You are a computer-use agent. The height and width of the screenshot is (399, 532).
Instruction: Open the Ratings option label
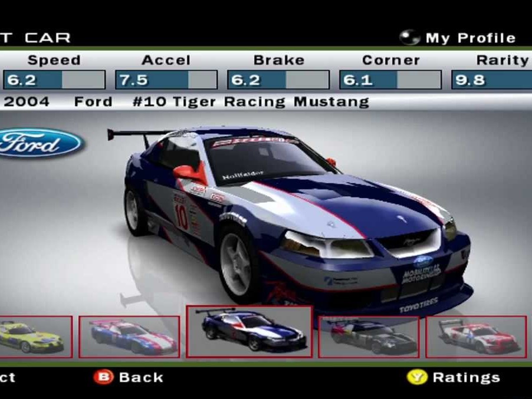466,377
